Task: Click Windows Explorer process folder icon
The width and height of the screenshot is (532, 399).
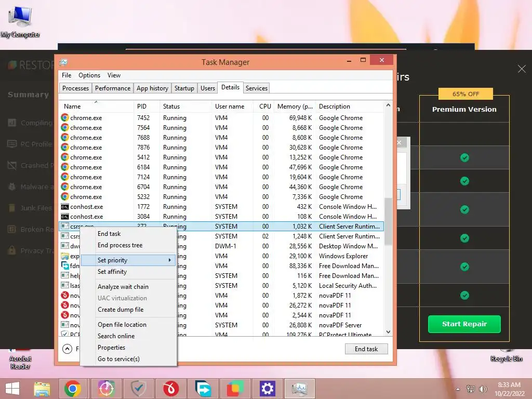Action: (65, 256)
